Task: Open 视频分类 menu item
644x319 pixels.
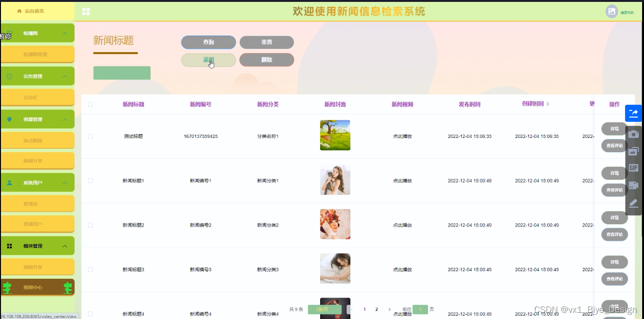Action: 37,267
